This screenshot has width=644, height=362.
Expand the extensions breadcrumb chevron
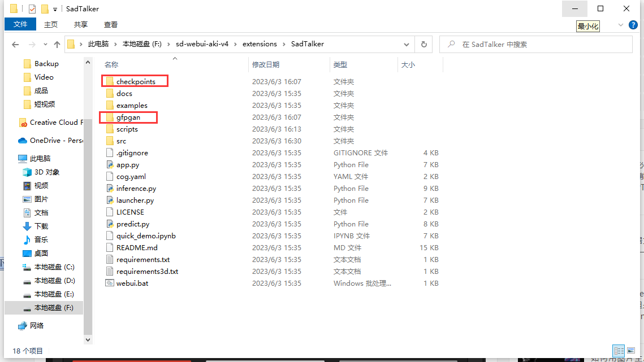(283, 44)
